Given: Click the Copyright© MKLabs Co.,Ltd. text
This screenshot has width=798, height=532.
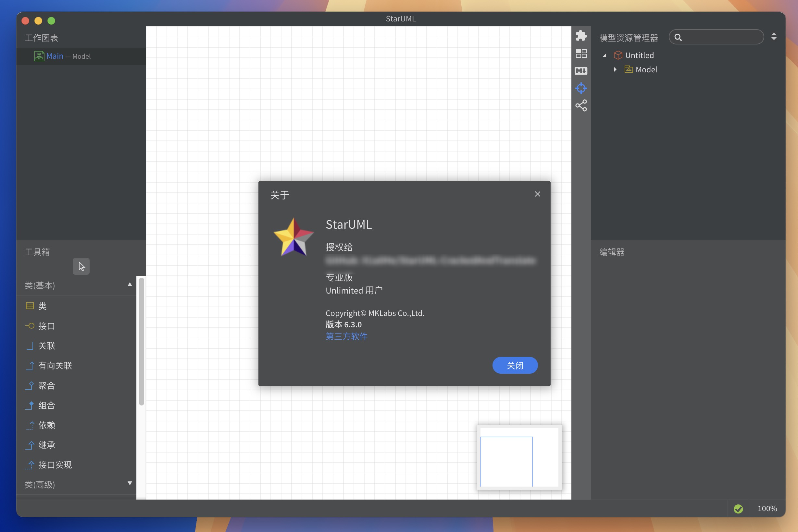Looking at the screenshot, I should [375, 313].
